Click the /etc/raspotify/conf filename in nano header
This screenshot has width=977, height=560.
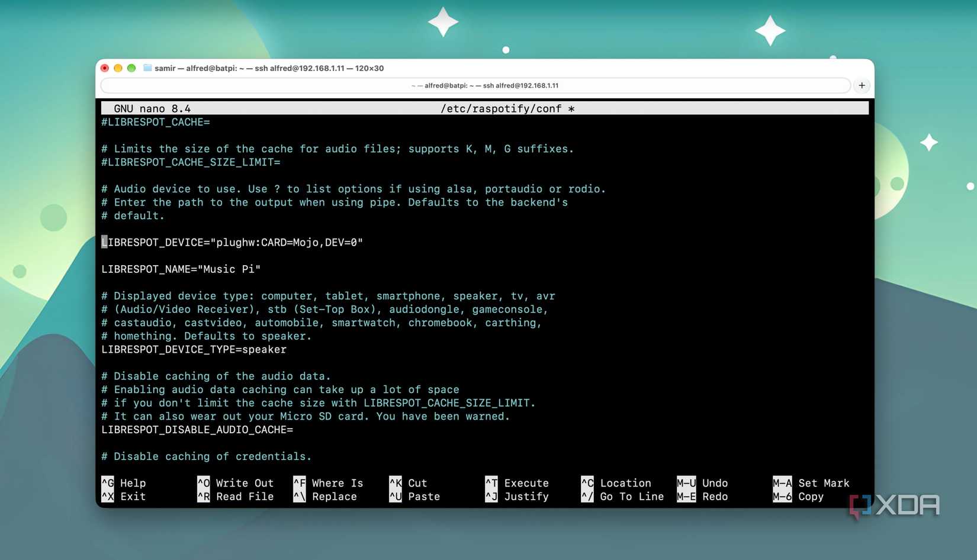point(501,108)
